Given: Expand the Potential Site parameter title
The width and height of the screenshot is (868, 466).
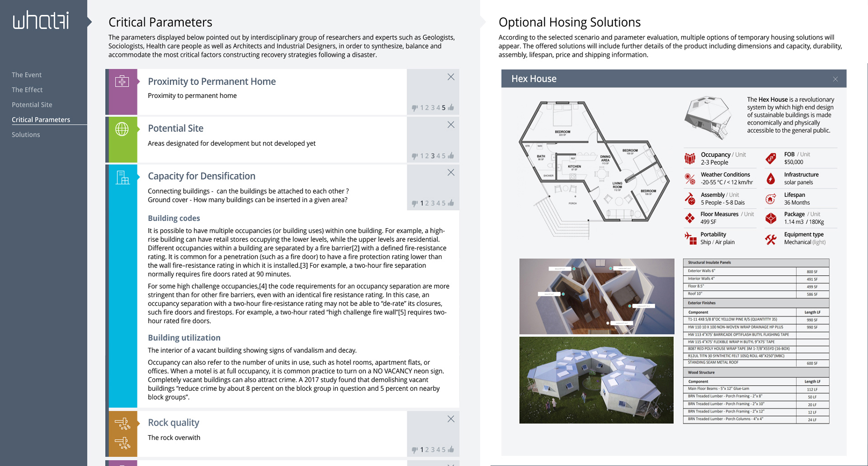Looking at the screenshot, I should [176, 128].
